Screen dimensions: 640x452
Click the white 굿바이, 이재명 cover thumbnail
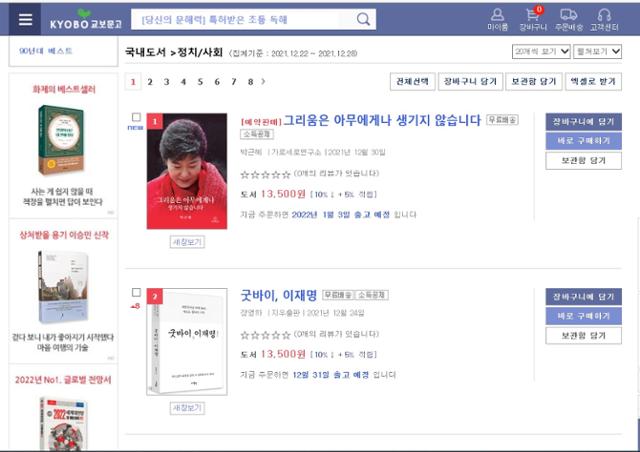(187, 342)
